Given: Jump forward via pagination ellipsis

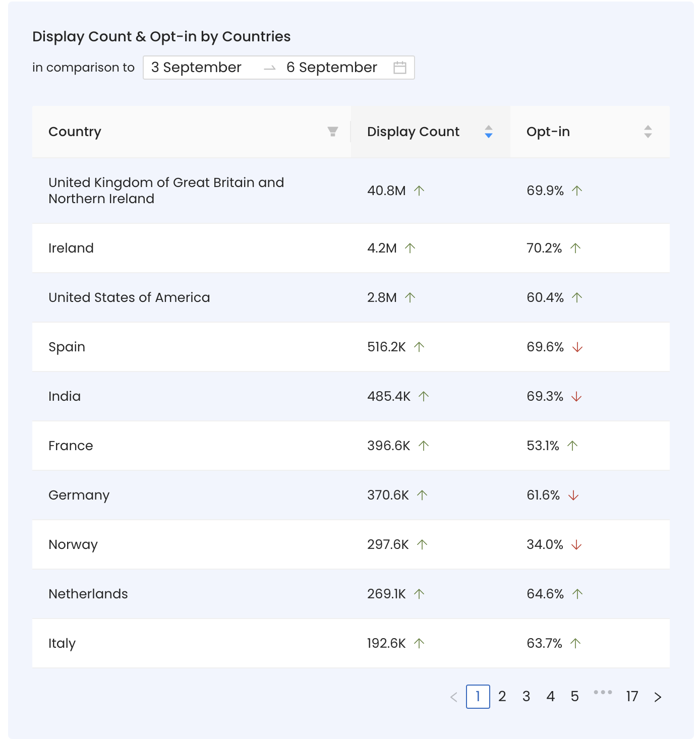Looking at the screenshot, I should click(603, 693).
